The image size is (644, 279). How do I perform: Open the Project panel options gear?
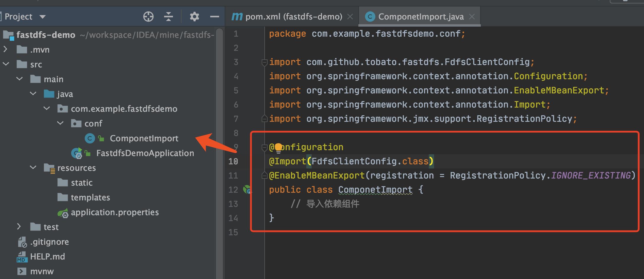pos(194,17)
